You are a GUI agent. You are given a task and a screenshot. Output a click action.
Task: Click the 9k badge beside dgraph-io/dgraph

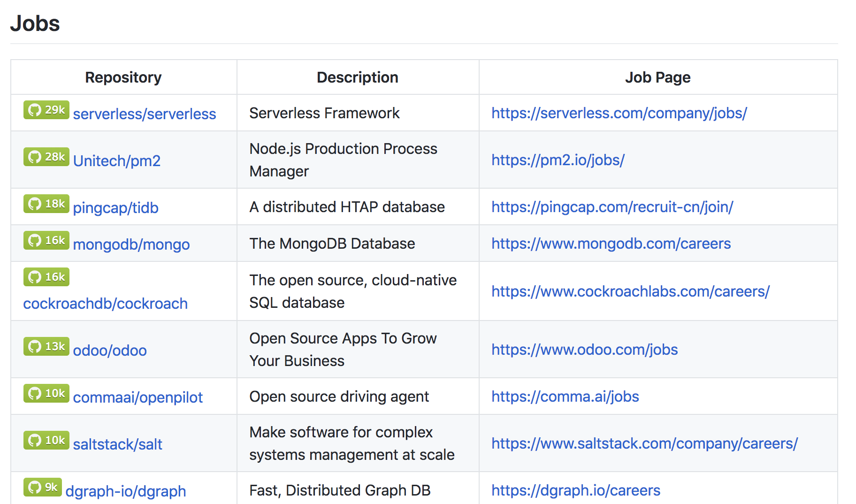pos(42,487)
